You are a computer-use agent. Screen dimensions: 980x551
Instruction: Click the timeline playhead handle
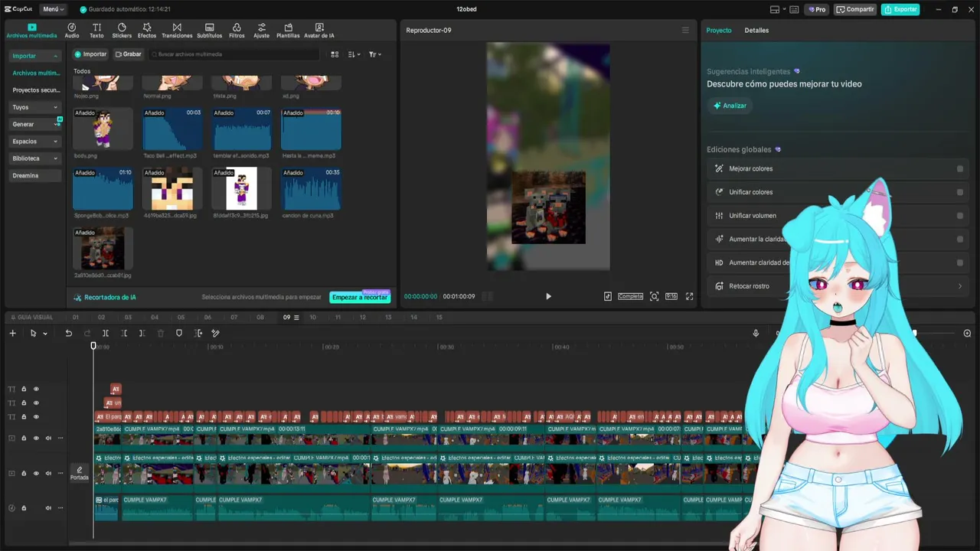[93, 346]
